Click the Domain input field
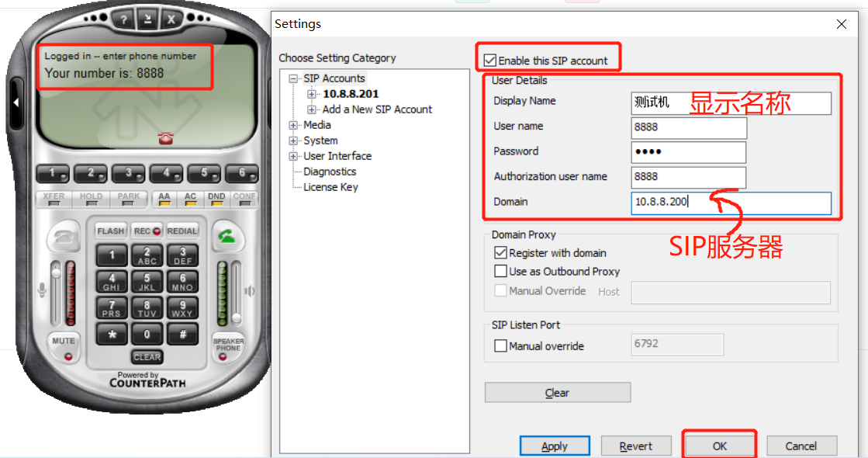 click(730, 203)
